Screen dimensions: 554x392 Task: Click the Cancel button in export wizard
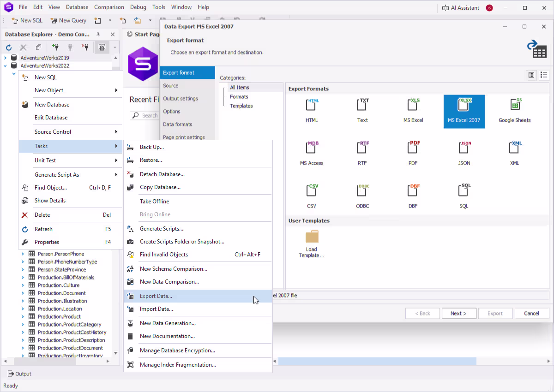(x=532, y=313)
